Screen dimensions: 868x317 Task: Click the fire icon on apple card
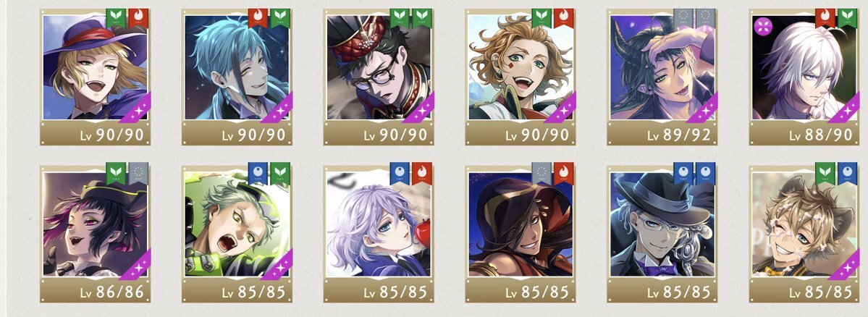click(422, 173)
